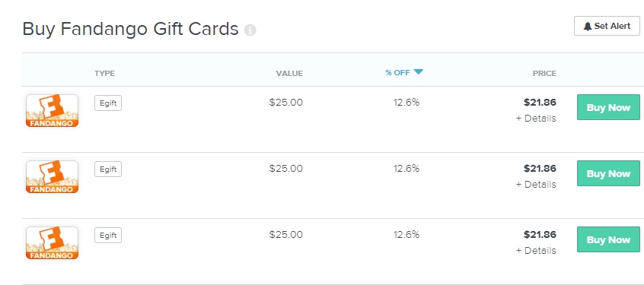Open the second Fandango card thumbnail
The width and height of the screenshot is (644, 285).
(53, 177)
